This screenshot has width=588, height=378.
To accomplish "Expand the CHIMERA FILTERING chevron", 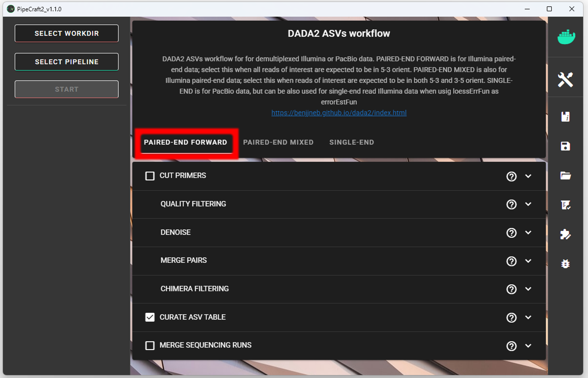I will click(528, 289).
